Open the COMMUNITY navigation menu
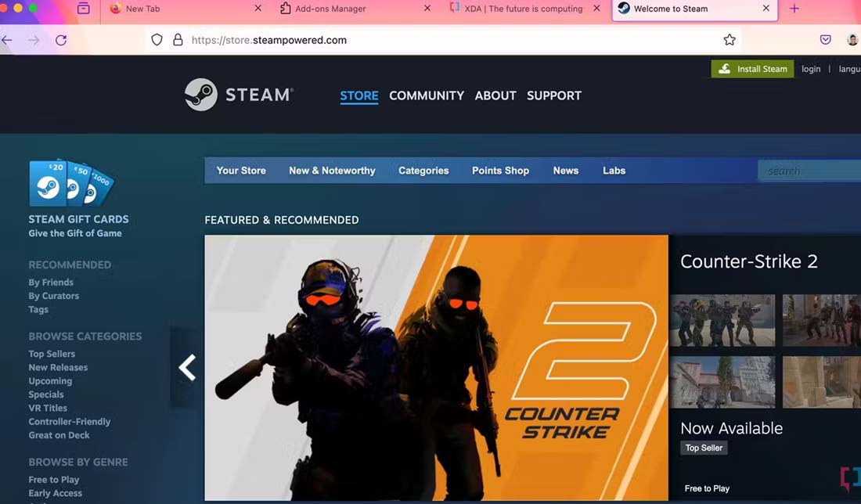The height and width of the screenshot is (504, 861). [x=427, y=95]
